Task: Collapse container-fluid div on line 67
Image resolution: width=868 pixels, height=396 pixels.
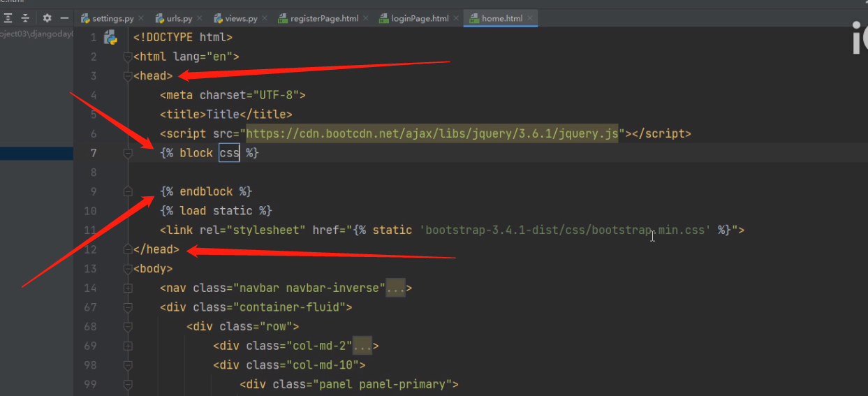Action: click(128, 307)
